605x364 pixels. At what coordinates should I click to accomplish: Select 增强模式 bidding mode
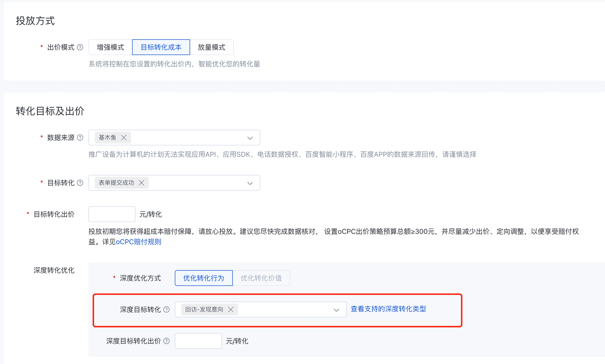coord(110,47)
